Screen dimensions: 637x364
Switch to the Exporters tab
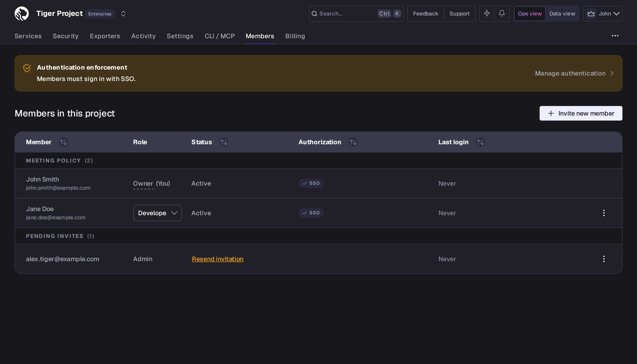pyautogui.click(x=105, y=36)
